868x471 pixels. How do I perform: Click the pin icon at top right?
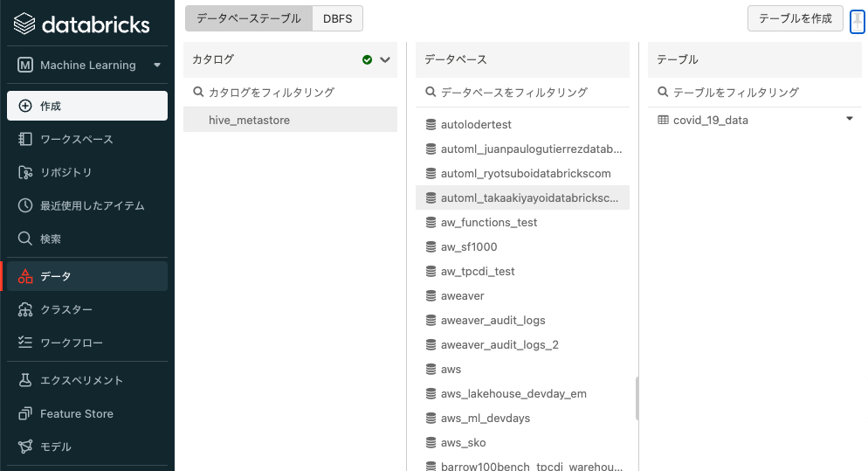[x=857, y=22]
